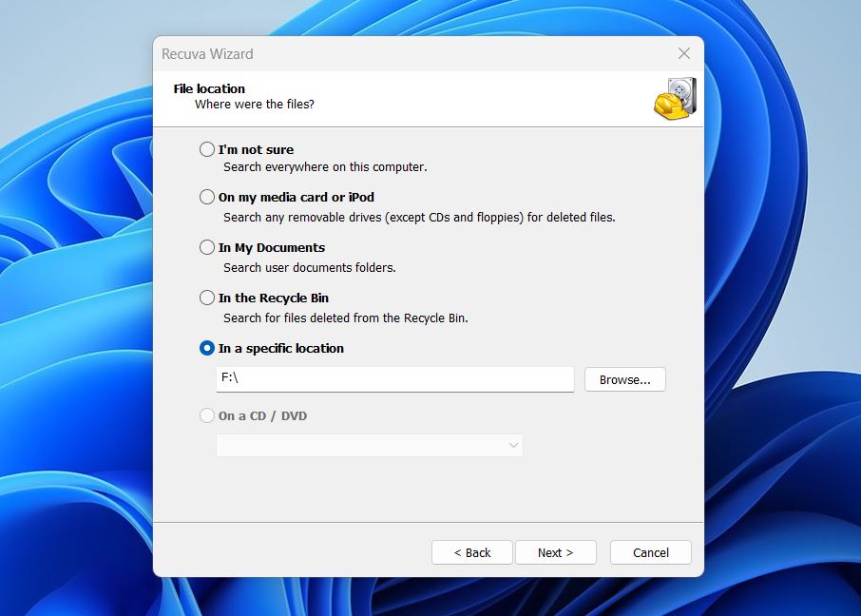Image resolution: width=861 pixels, height=616 pixels.
Task: Click "Search user documents folders" description
Action: click(297, 267)
